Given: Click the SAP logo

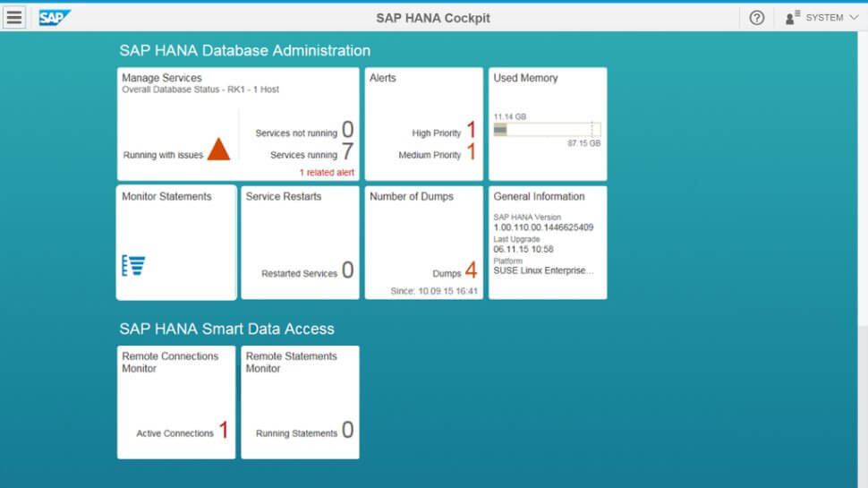Looking at the screenshot, I should coord(55,18).
